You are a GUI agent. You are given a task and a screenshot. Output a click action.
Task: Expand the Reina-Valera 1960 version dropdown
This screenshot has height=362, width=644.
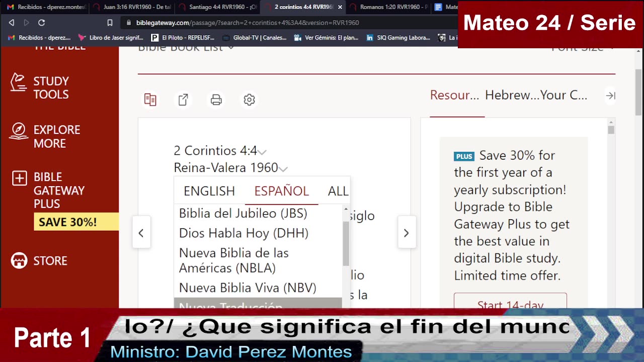[231, 168]
